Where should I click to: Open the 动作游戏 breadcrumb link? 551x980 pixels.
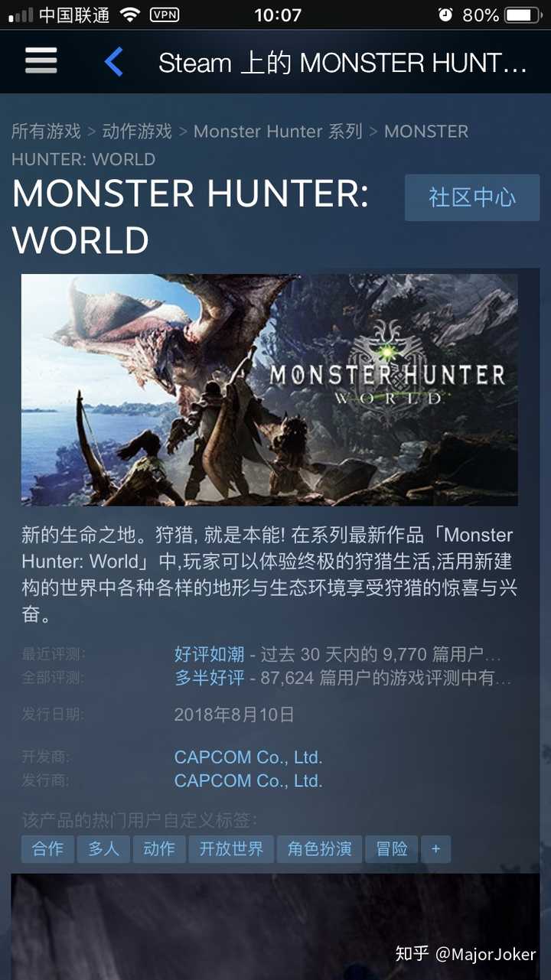[x=137, y=131]
